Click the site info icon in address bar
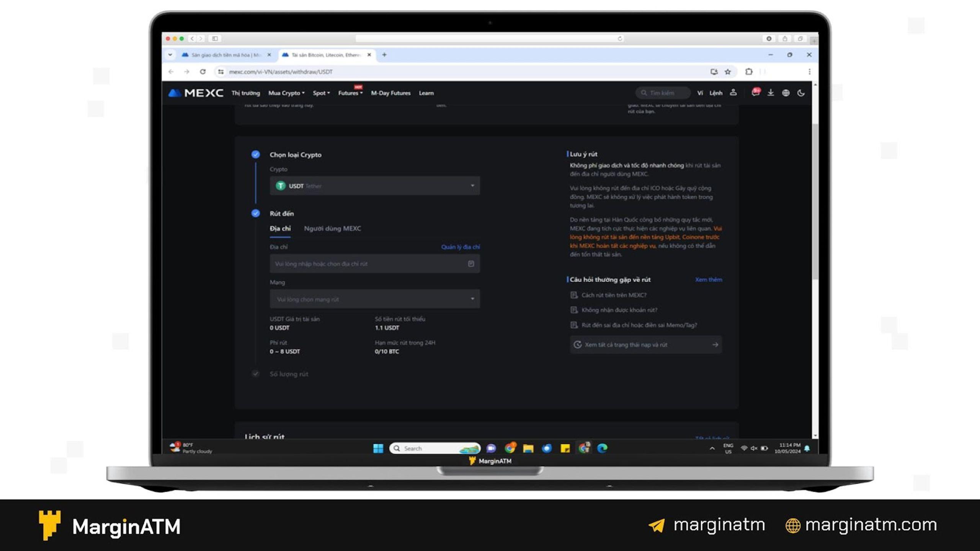Viewport: 980px width, 551px height. 221,72
